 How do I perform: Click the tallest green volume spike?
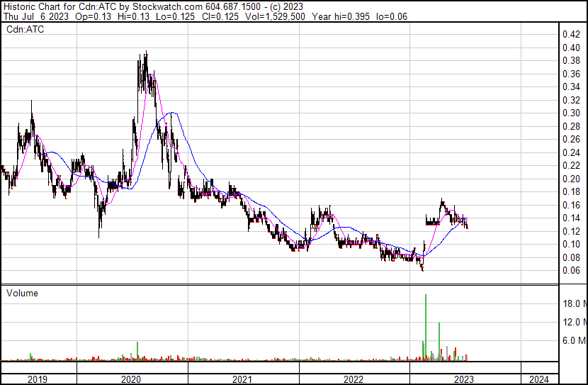(426, 326)
